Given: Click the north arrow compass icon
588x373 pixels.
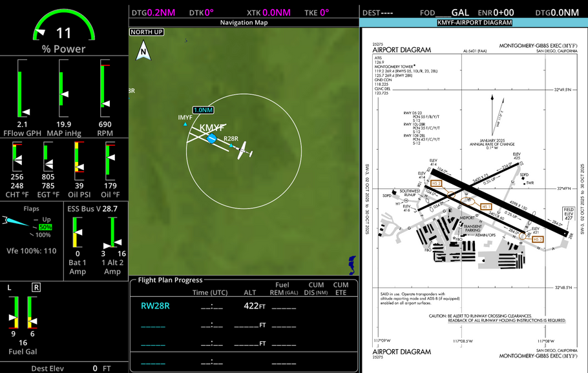Looking at the screenshot, I should 143,50.
